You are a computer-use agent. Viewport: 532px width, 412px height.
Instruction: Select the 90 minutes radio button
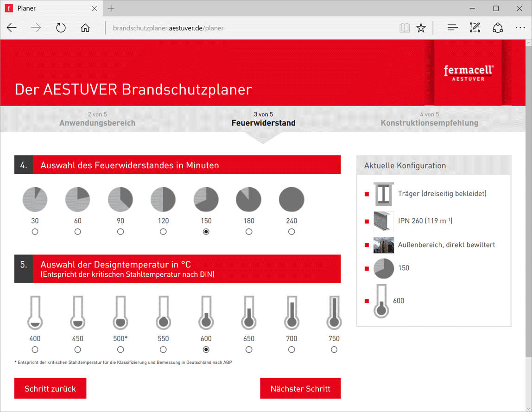[120, 232]
